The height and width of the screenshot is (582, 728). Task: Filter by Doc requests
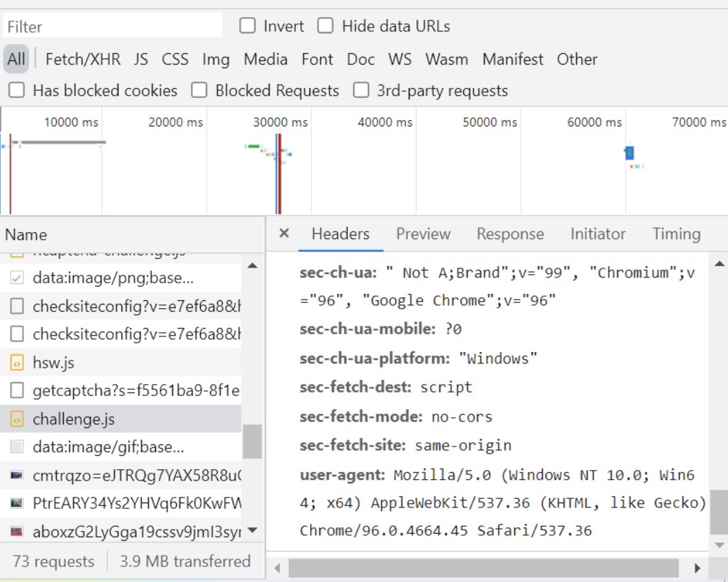(360, 59)
